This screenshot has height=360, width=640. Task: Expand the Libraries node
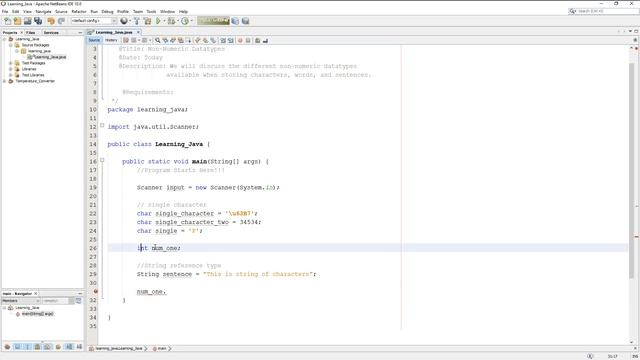coord(11,69)
